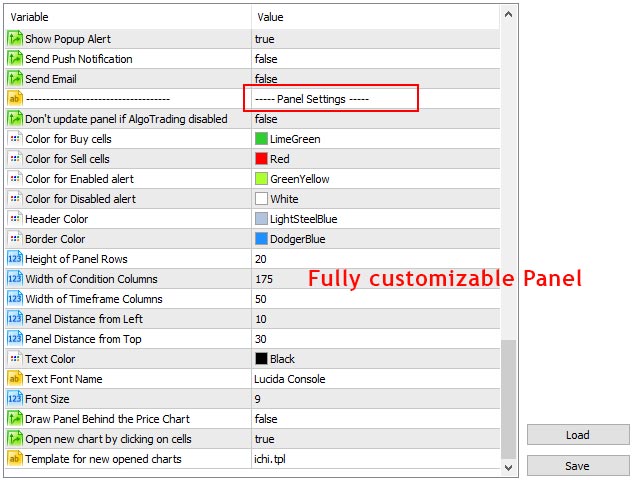Image resolution: width=640 pixels, height=480 pixels.
Task: Click the Send Push Notification icon
Action: pyautogui.click(x=14, y=59)
